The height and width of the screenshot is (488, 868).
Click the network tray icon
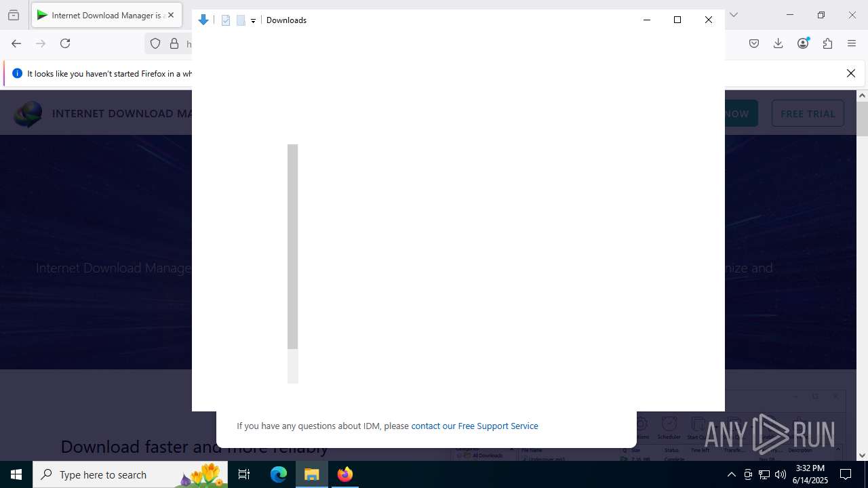[764, 474]
